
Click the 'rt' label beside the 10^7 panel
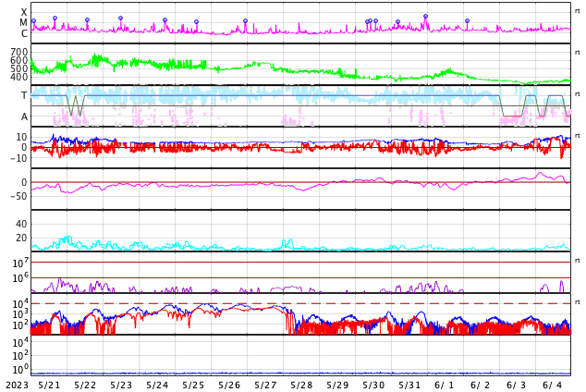(578, 261)
